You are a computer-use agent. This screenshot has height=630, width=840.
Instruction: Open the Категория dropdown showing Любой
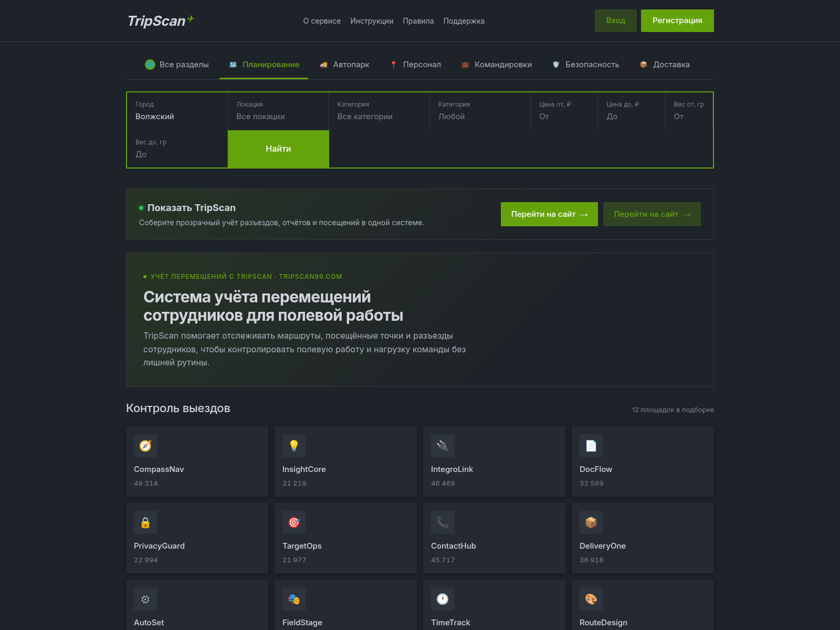[480, 111]
